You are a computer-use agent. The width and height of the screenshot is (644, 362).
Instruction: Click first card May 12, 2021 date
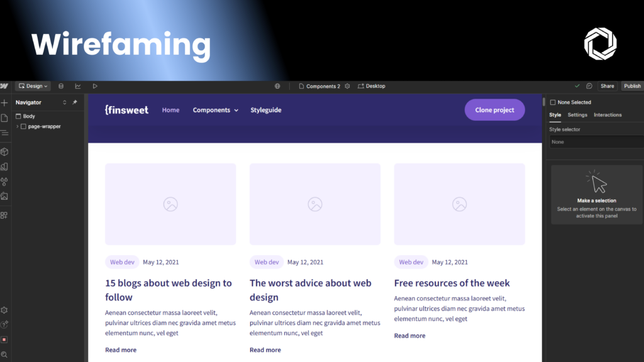click(x=161, y=262)
